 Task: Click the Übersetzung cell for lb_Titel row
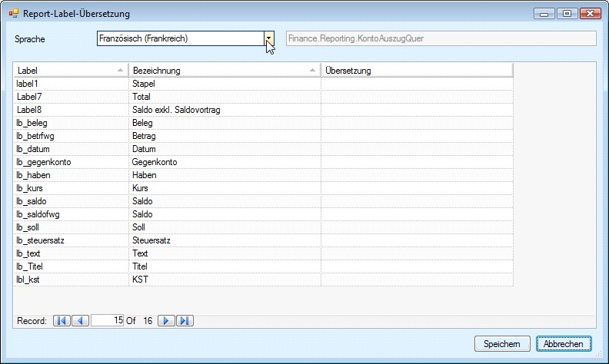(417, 266)
